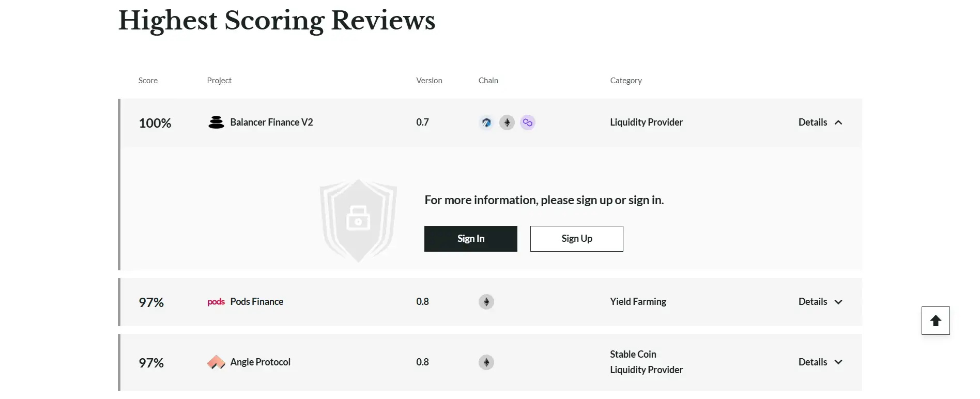Expand details for Angle Protocol
This screenshot has width=980, height=399.
(820, 362)
